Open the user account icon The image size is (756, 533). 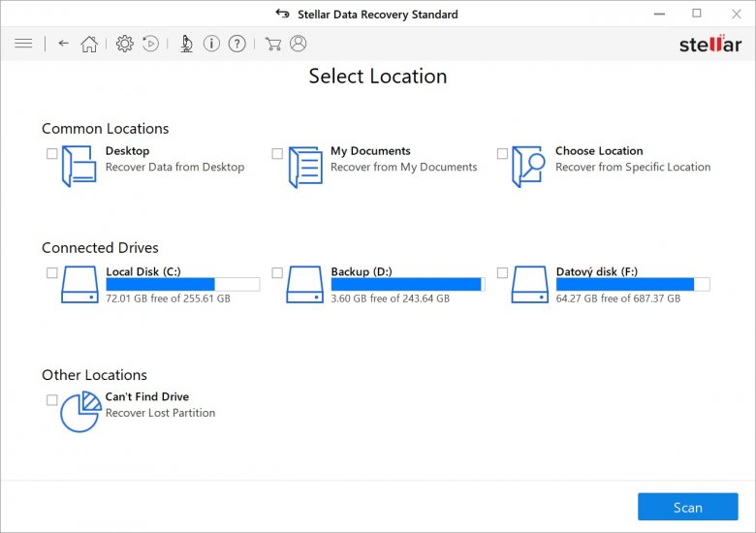click(298, 44)
